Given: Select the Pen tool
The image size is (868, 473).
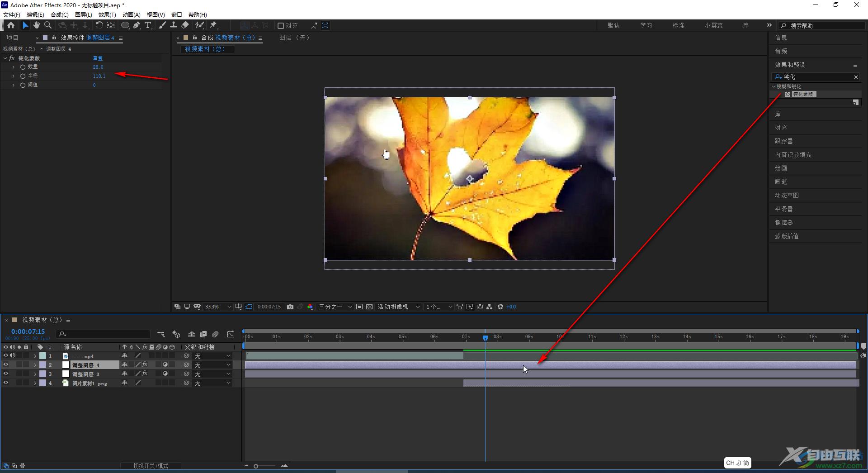Looking at the screenshot, I should click(x=137, y=25).
